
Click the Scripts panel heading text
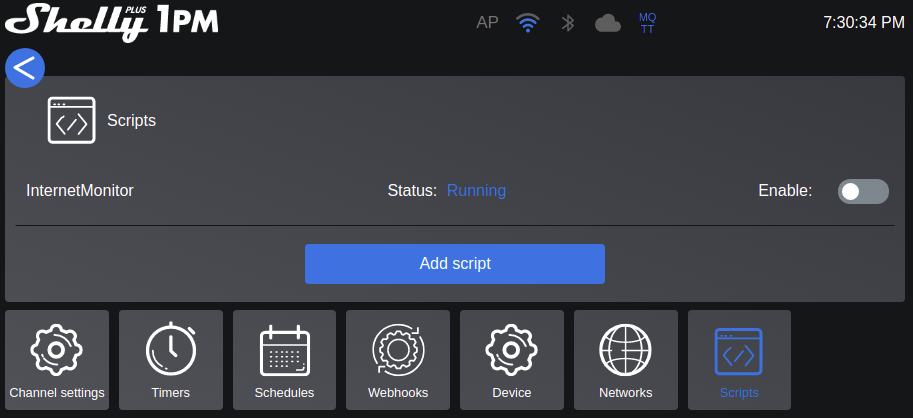(132, 121)
